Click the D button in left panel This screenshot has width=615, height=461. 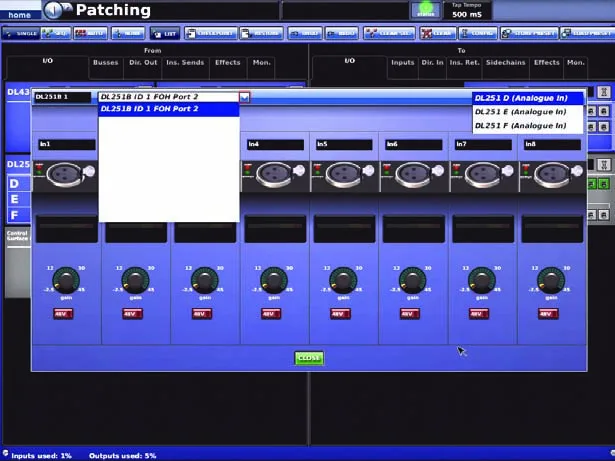[18, 184]
